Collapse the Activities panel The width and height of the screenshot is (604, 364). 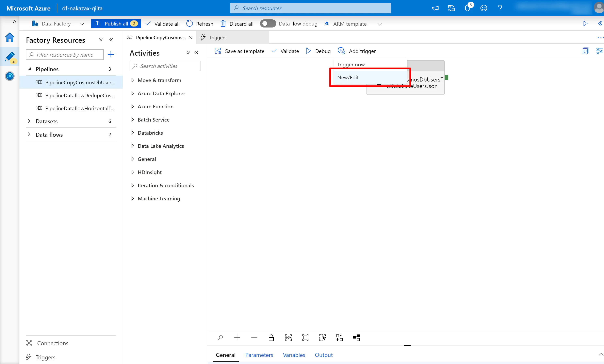196,53
